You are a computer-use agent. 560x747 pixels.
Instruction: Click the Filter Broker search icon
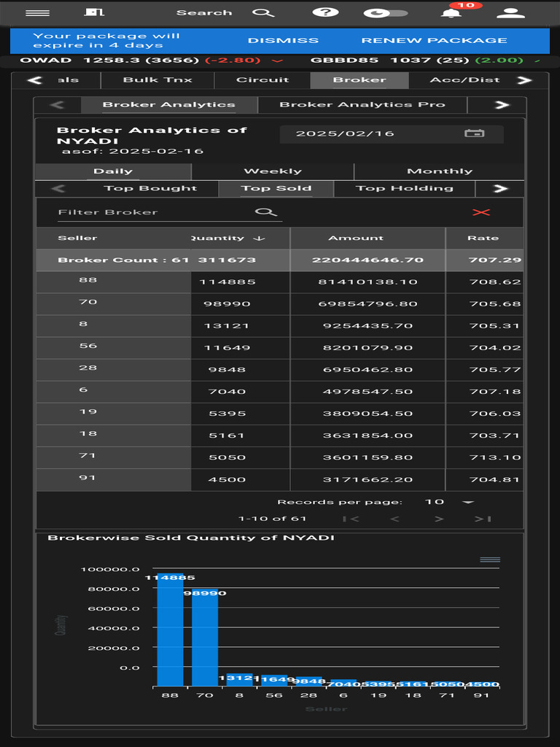coord(265,212)
